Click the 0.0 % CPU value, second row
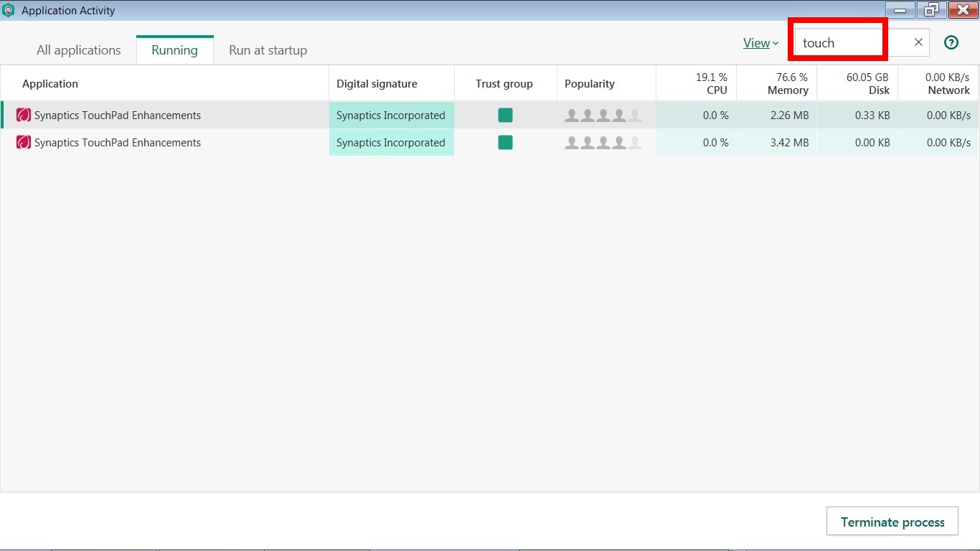This screenshot has width=980, height=551. [x=715, y=142]
